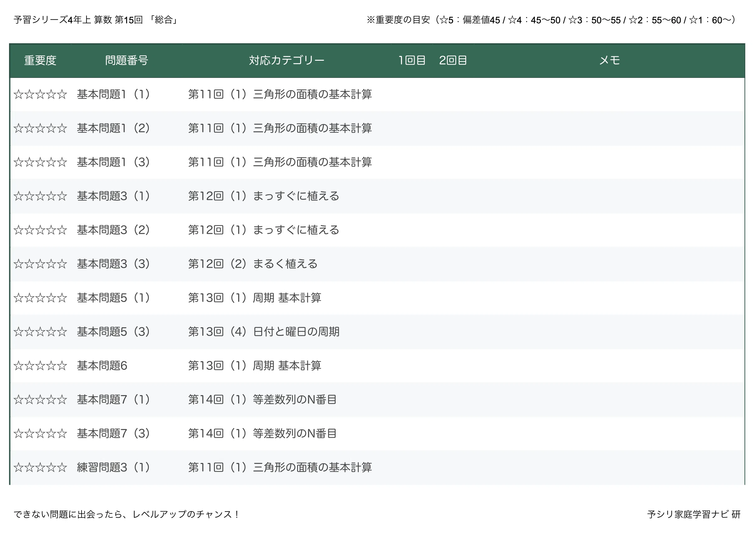This screenshot has width=756, height=533.
Task: Click the 第13回（4）日付と曜日の周期 category
Action: point(264,332)
